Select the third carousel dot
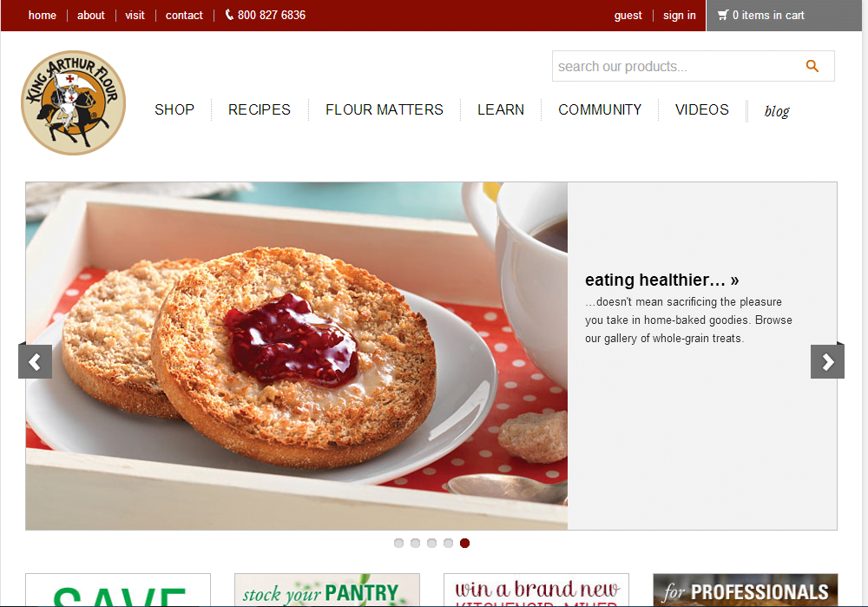This screenshot has width=868, height=607. point(431,544)
